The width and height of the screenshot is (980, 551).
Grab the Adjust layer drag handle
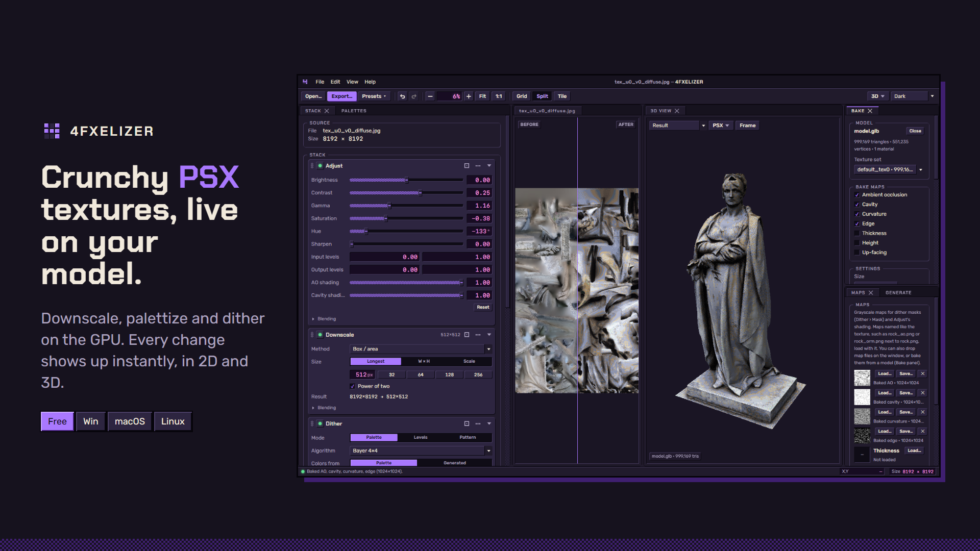tap(312, 166)
